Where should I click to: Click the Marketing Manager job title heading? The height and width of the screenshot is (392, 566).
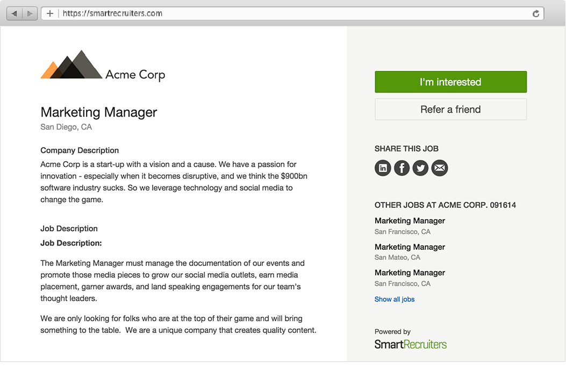coord(99,112)
